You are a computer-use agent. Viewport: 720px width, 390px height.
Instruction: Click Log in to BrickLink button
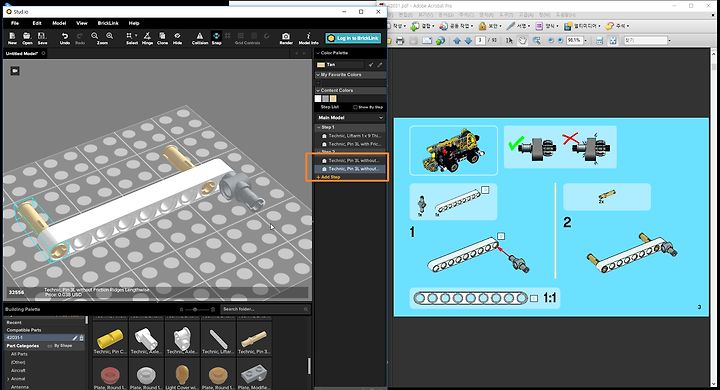pyautogui.click(x=353, y=38)
